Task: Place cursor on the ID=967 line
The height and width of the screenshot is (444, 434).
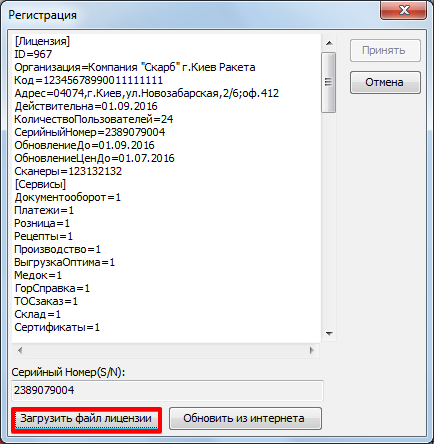Action: tap(33, 54)
